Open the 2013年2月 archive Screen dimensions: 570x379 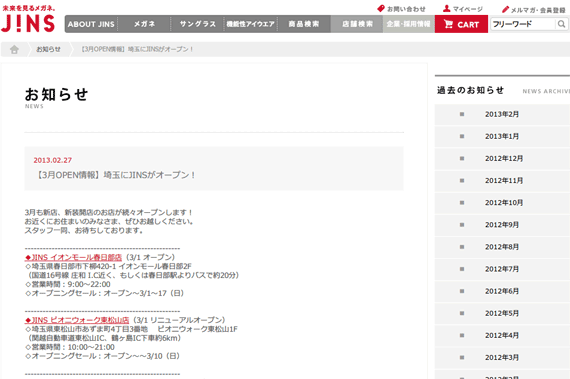coord(502,114)
